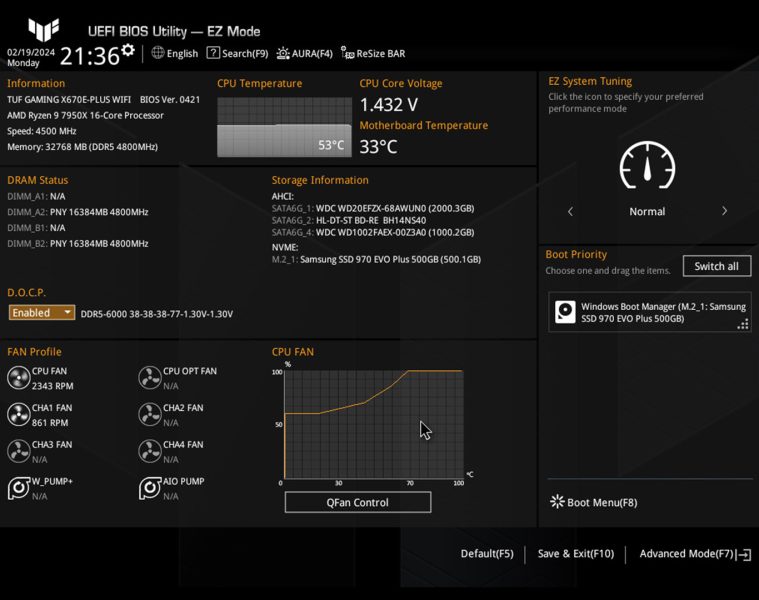This screenshot has height=600, width=759.
Task: Open the D.O.C.P. Enabled dropdown
Action: coord(42,313)
